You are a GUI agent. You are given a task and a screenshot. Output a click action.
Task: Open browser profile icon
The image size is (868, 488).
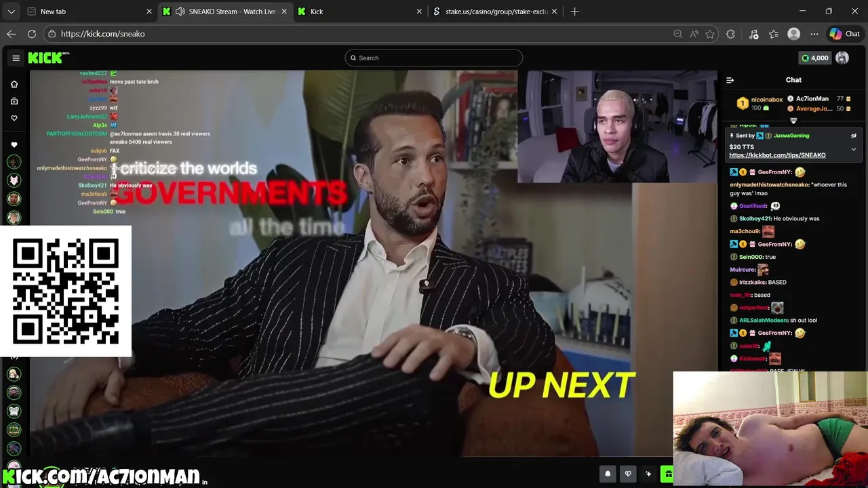pos(793,34)
